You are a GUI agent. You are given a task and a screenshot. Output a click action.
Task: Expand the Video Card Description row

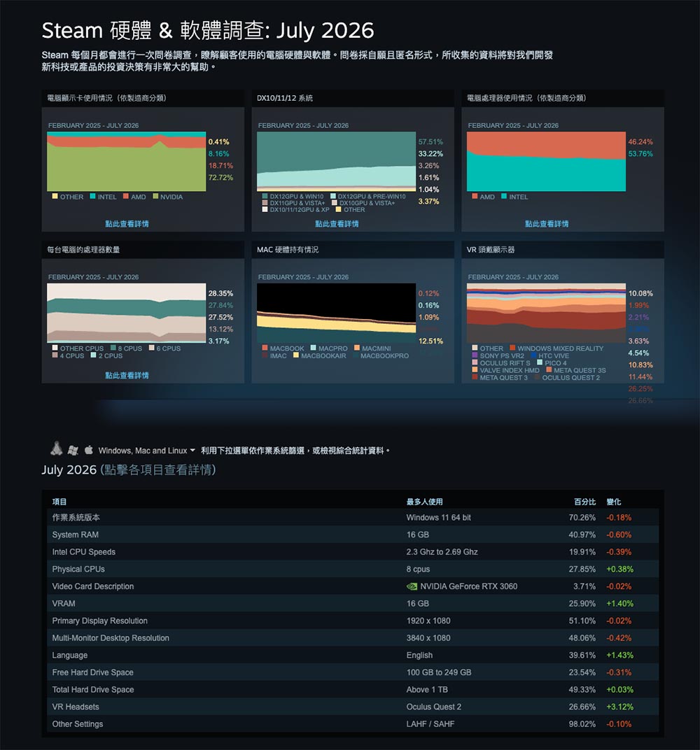click(x=353, y=586)
